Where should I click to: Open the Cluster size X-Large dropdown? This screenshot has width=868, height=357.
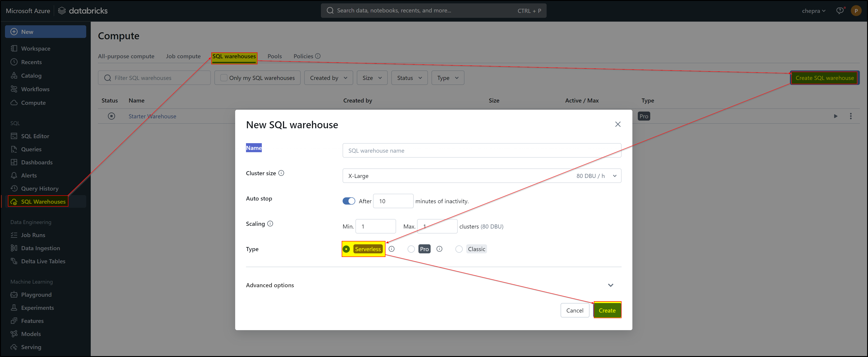click(482, 176)
